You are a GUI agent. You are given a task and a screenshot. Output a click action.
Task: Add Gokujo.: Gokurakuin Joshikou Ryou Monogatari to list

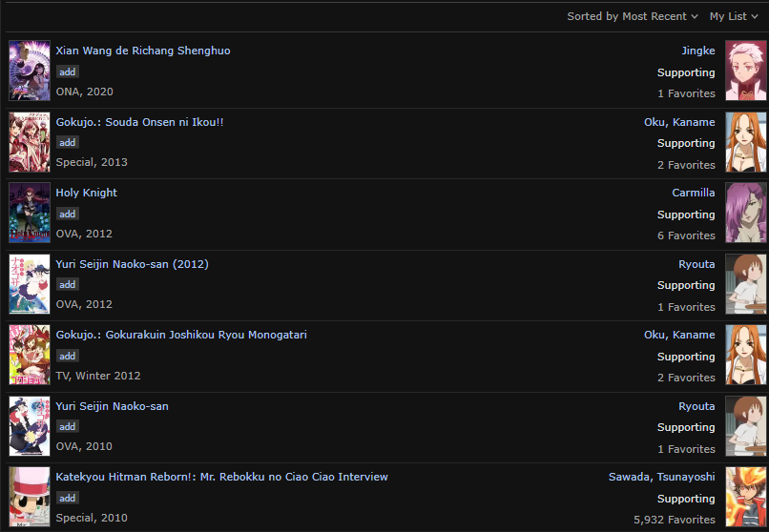(x=67, y=357)
